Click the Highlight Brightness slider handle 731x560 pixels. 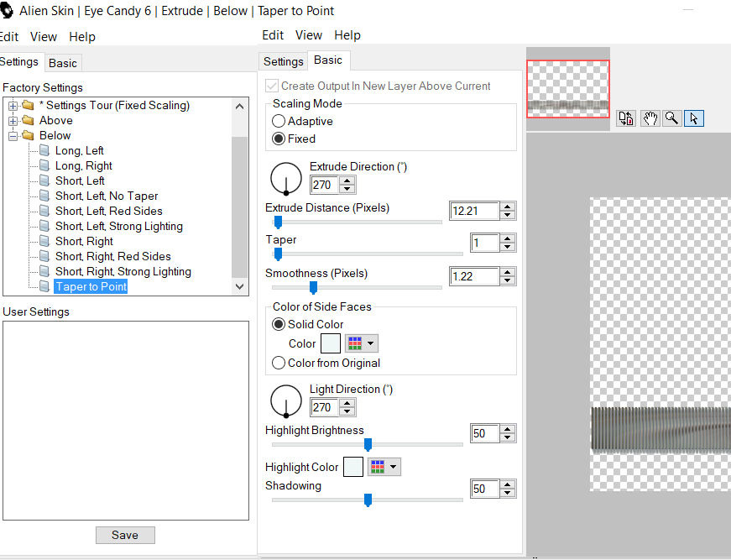368,445
